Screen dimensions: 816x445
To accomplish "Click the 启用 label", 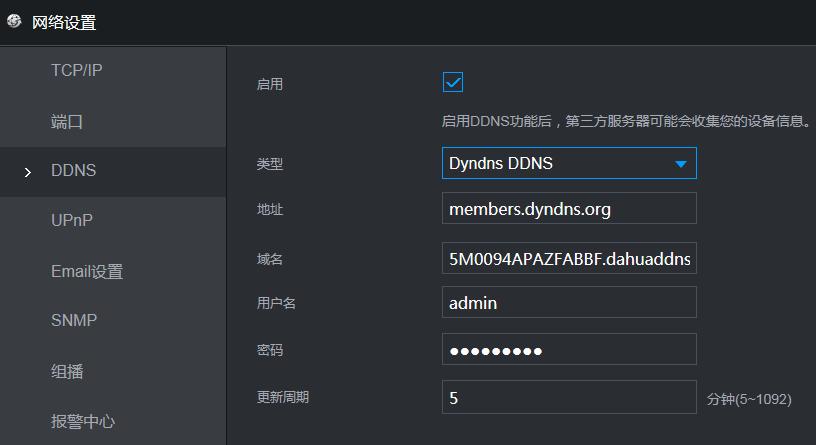I will coord(270,84).
